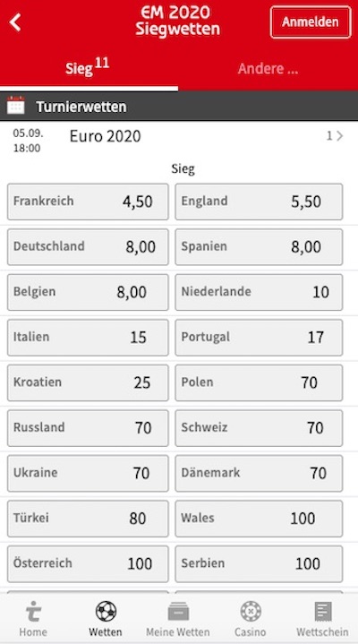Choose Kroatien at odds 25
The width and height of the screenshot is (358, 644).
click(x=88, y=382)
